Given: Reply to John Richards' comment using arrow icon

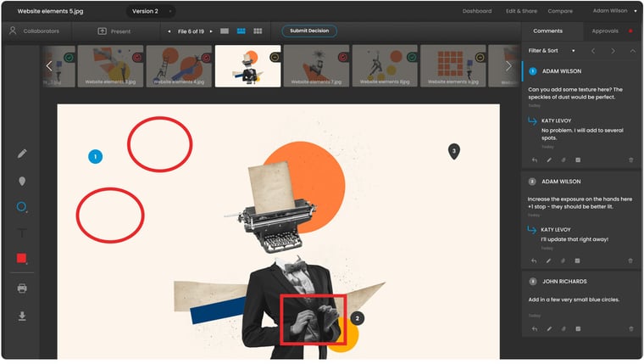Looking at the screenshot, I should click(x=534, y=328).
